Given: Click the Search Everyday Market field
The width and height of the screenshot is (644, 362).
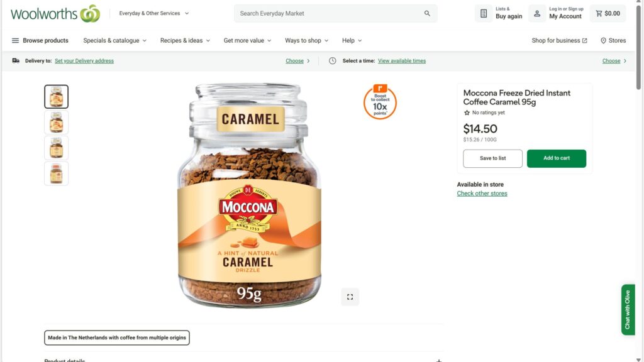Looking at the screenshot, I should (x=327, y=13).
